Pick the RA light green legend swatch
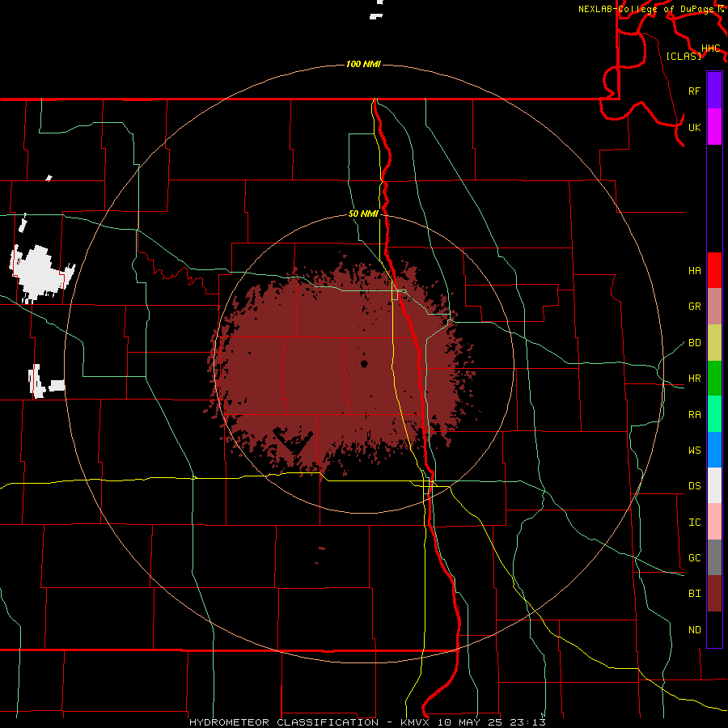 (x=714, y=414)
